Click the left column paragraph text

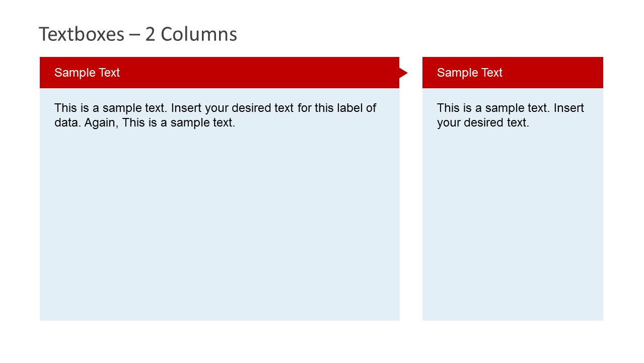216,115
